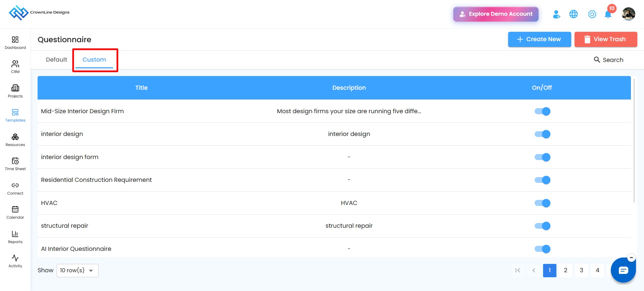The height and width of the screenshot is (291, 644).
Task: Click the Create New button
Action: click(x=539, y=39)
